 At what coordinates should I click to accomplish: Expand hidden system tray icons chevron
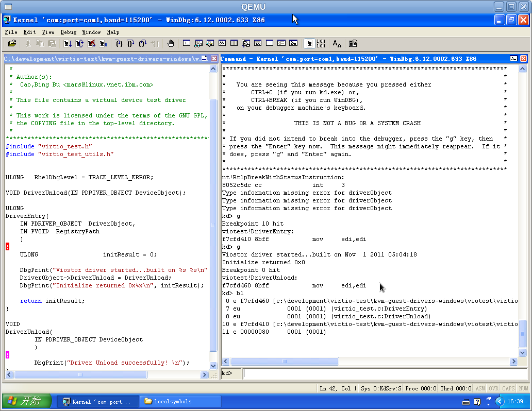click(x=500, y=402)
